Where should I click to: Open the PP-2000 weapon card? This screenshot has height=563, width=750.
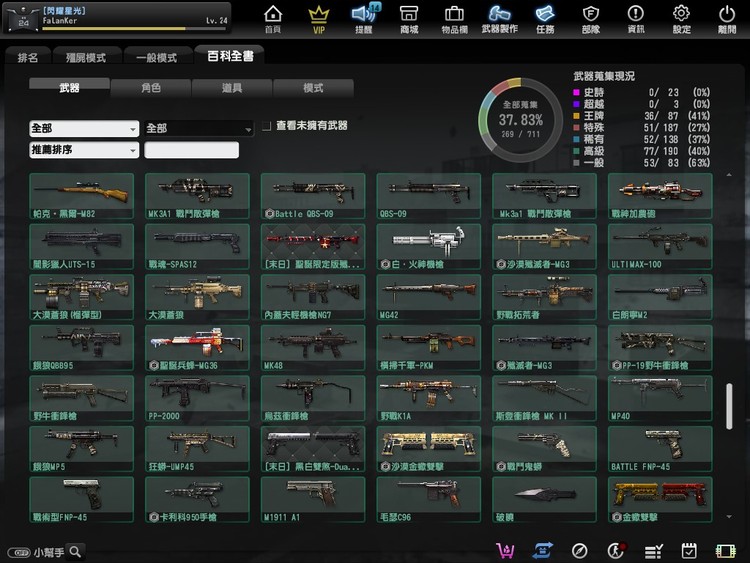[x=197, y=398]
